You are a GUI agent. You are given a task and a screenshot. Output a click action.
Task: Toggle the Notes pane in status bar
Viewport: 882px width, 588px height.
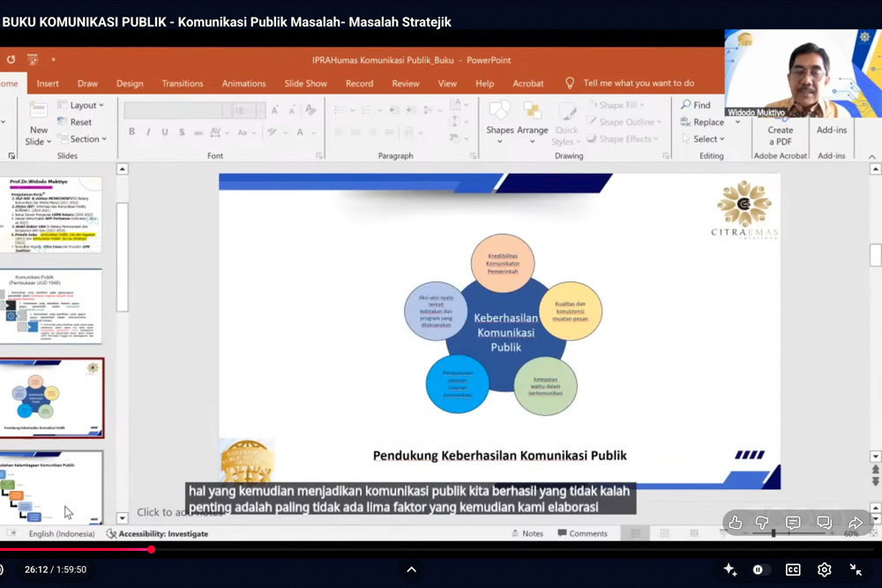click(527, 533)
